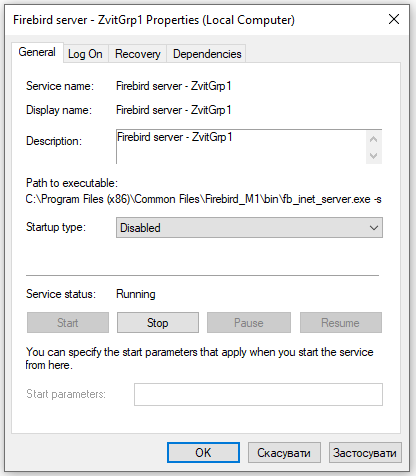Open the Dependencies tab
The width and height of the screenshot is (416, 476).
click(x=207, y=54)
